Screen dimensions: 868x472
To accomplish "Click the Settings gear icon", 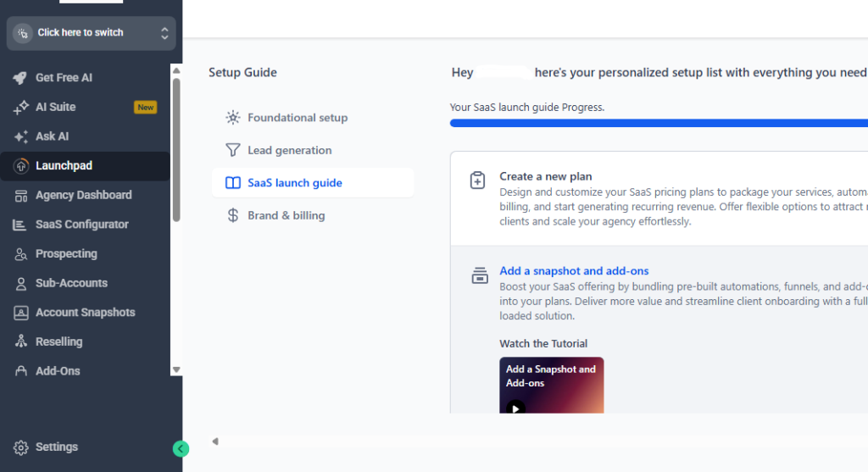I will click(x=20, y=447).
